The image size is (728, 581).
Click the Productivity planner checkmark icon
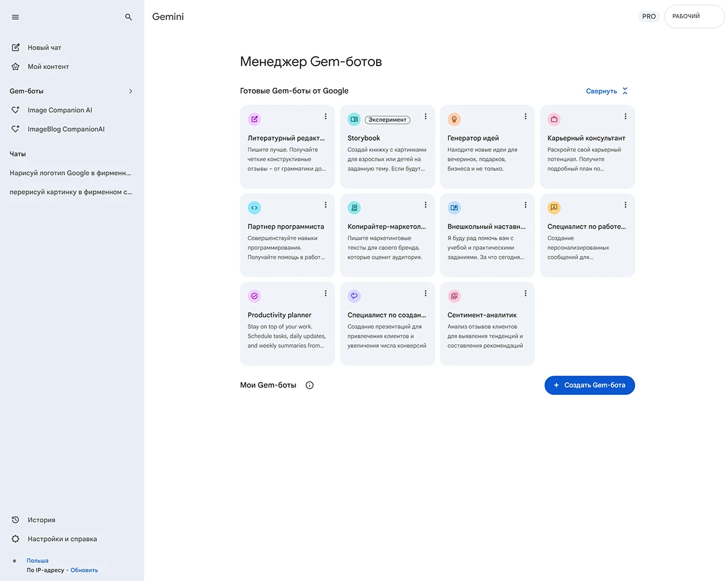tap(254, 296)
